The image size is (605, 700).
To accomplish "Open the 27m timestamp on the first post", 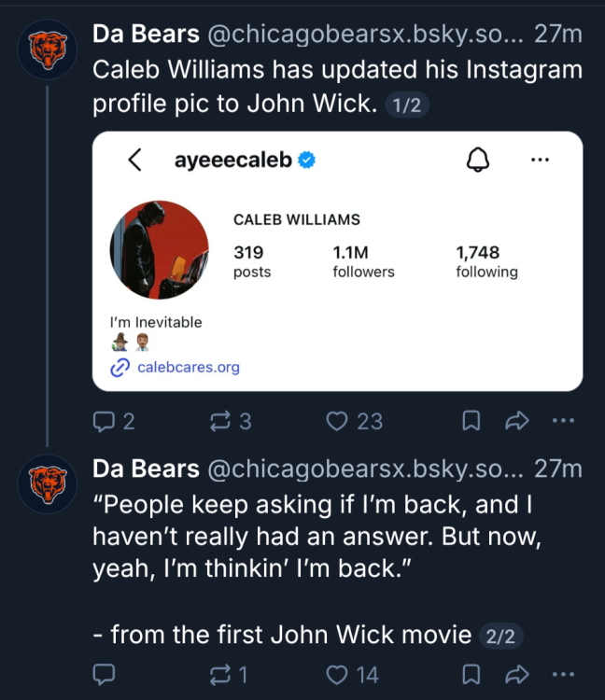I will tap(558, 34).
